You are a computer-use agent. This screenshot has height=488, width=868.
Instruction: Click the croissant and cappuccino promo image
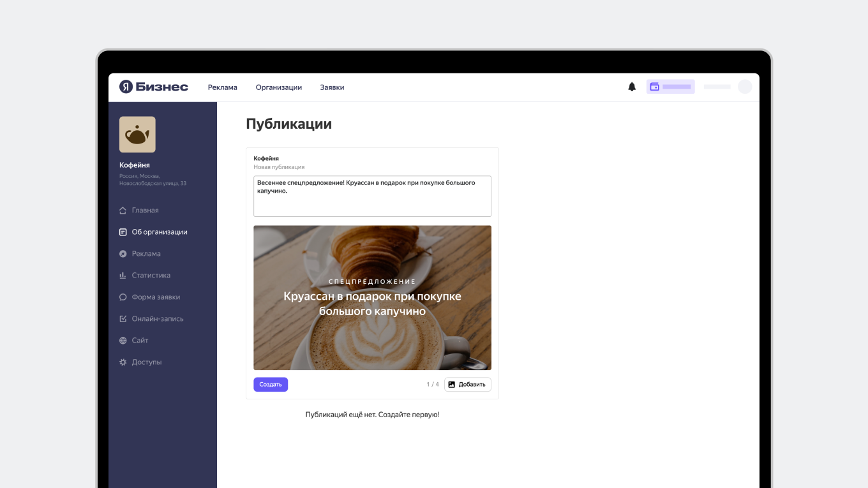coord(372,298)
